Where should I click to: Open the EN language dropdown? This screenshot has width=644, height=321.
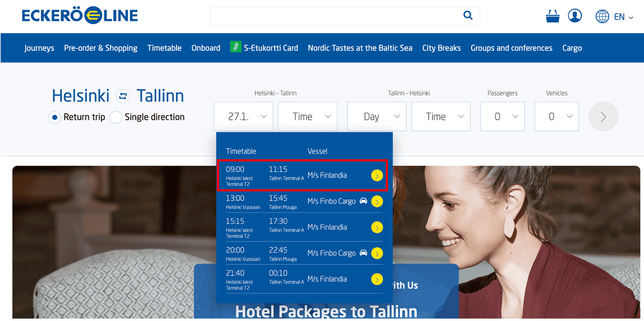pyautogui.click(x=623, y=17)
